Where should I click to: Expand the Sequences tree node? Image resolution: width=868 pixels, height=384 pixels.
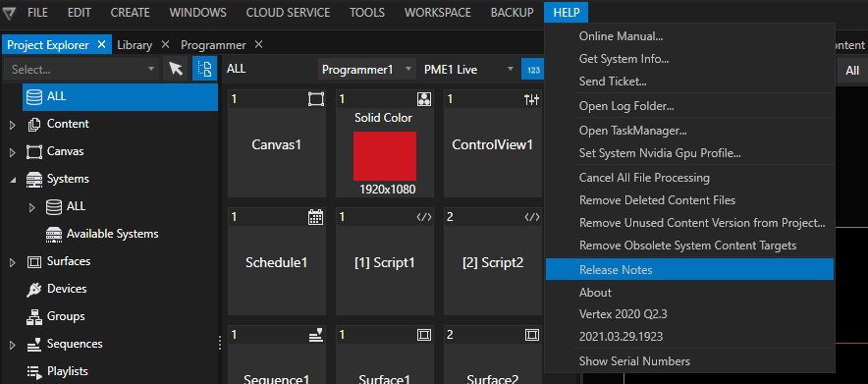(x=13, y=345)
